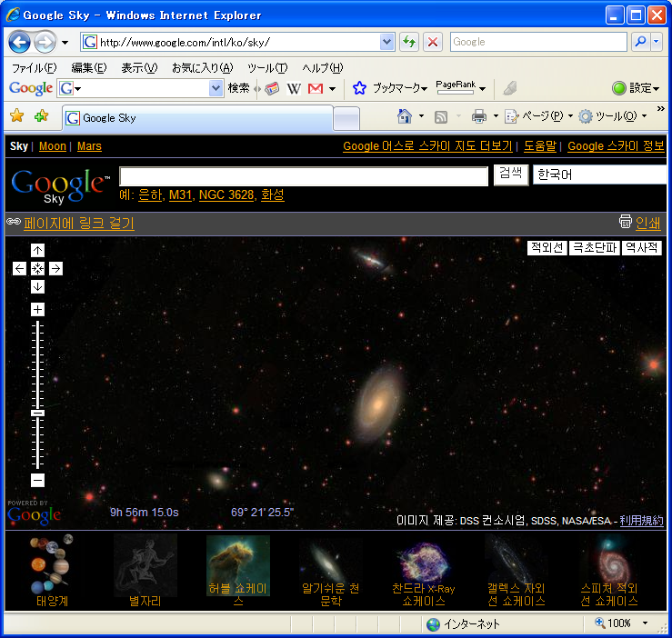Zoom in with the plus button
The image size is (672, 638).
coord(37,309)
